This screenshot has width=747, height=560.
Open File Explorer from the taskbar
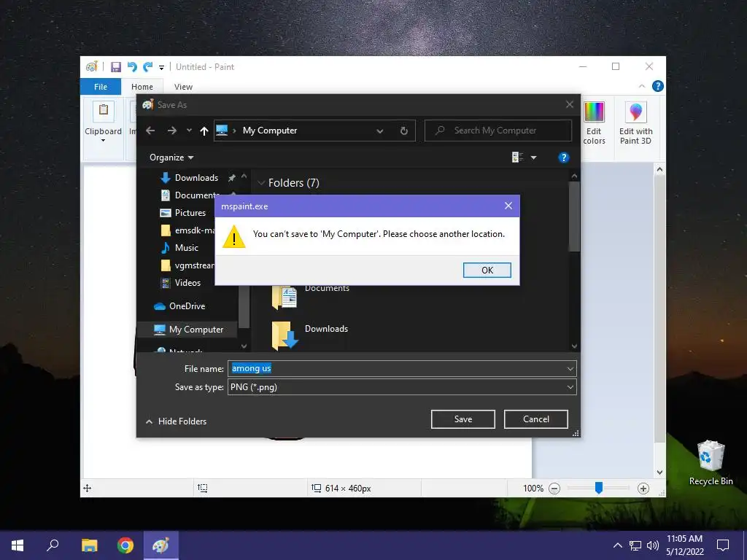coord(89,545)
